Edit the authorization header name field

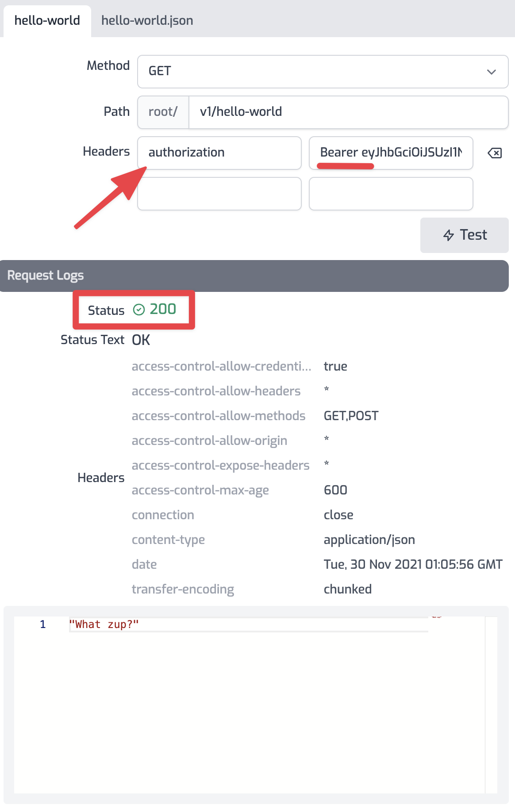tap(219, 153)
